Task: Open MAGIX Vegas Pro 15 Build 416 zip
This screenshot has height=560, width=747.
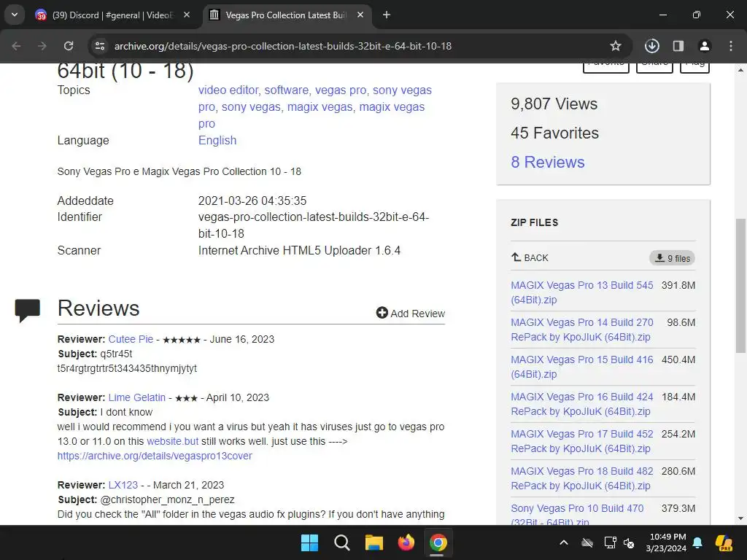Action: tap(581, 367)
